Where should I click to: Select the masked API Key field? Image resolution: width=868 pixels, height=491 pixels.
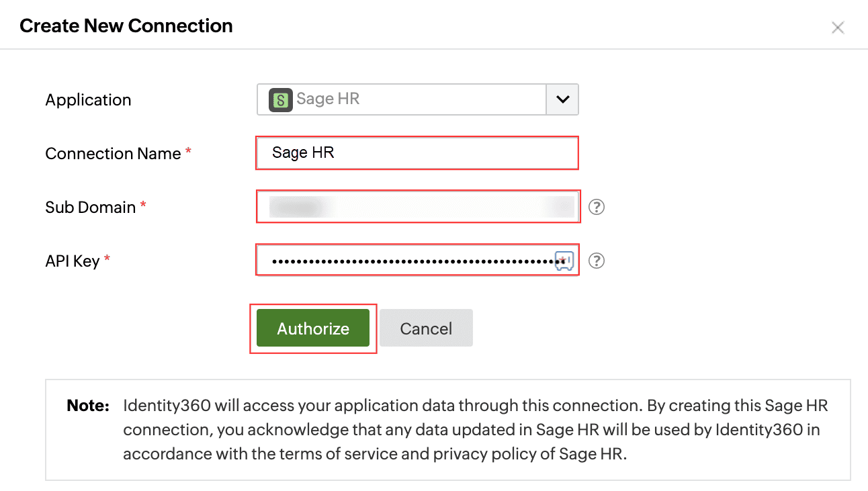403,261
